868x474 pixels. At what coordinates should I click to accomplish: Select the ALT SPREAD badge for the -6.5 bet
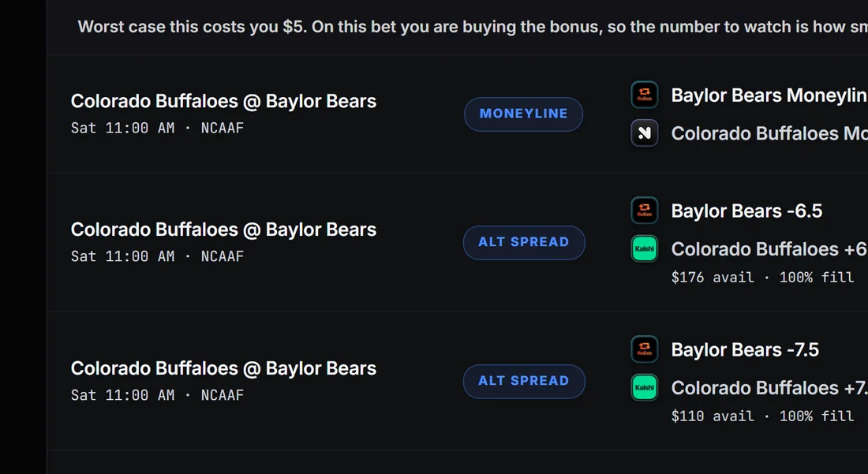(x=524, y=242)
